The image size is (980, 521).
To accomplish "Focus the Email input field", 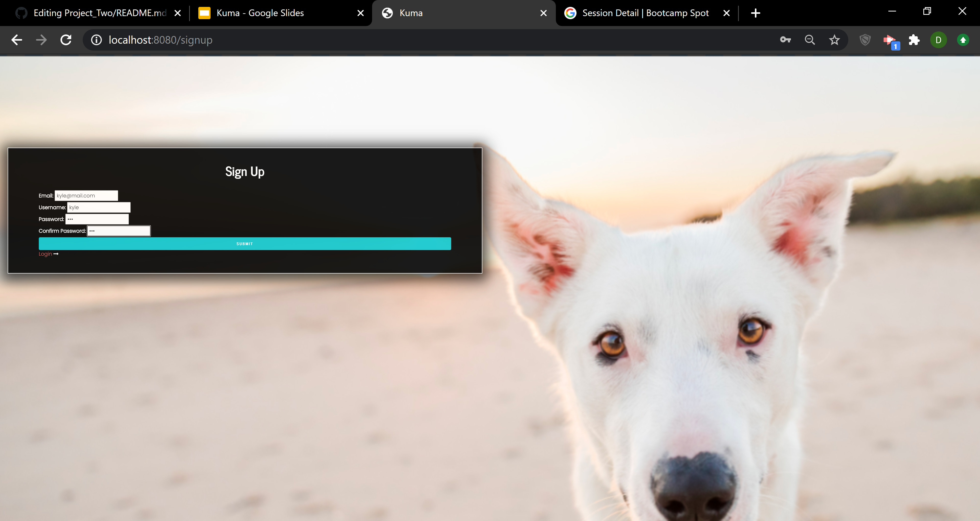I will click(x=86, y=195).
